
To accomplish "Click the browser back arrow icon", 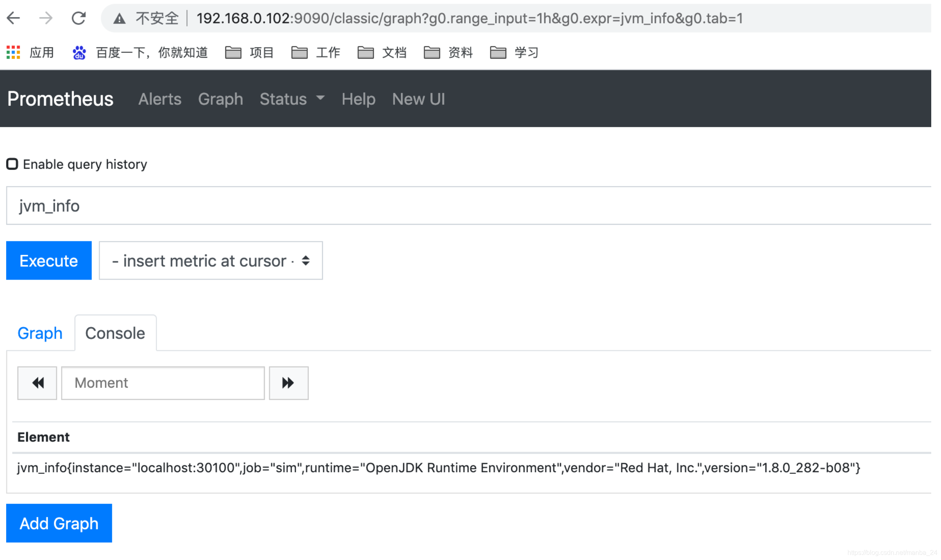I will (x=13, y=18).
